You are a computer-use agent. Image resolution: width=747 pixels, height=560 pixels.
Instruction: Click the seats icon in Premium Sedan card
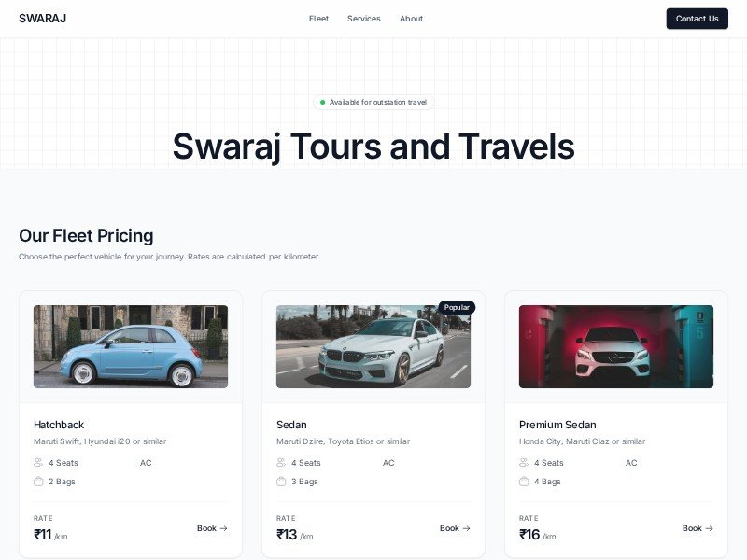click(x=524, y=462)
